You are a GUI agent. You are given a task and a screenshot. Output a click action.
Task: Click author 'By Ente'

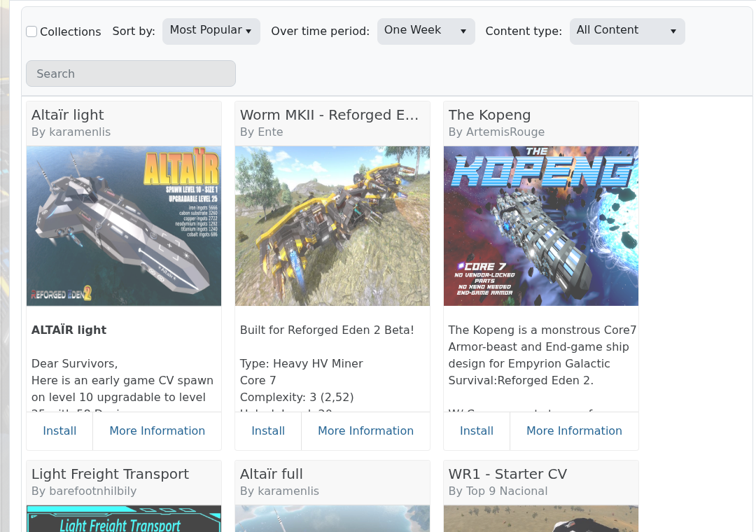pyautogui.click(x=261, y=132)
